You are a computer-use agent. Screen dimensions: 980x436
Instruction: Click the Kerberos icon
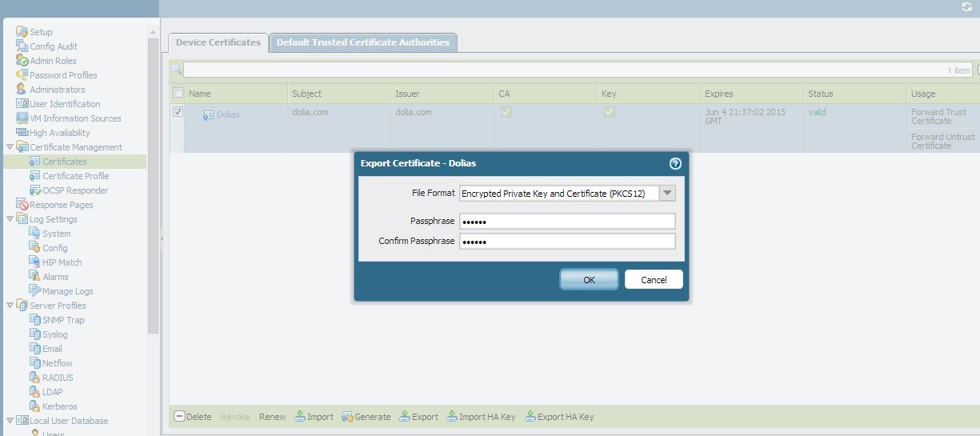point(34,406)
